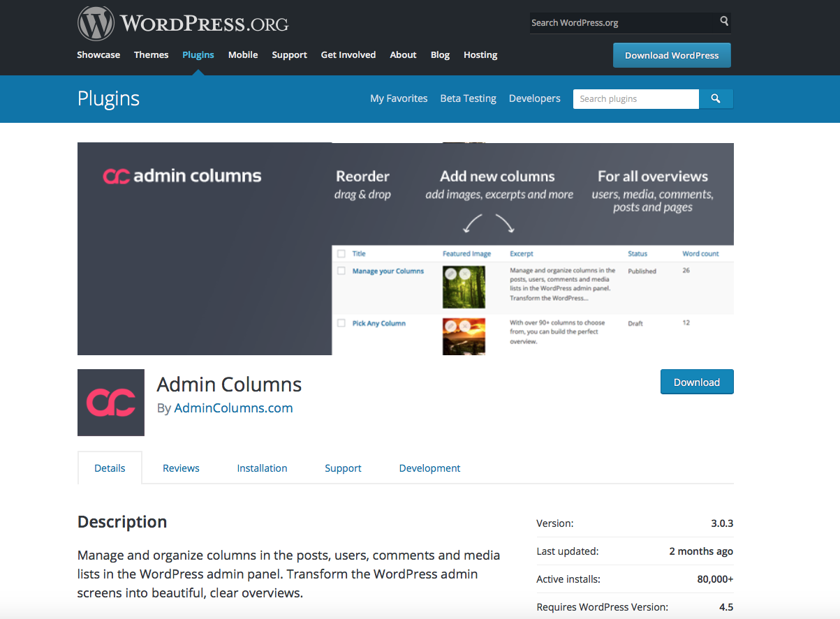Viewport: 840px width, 619px height.
Task: Check the Pick Any Column row checkbox
Action: point(341,323)
